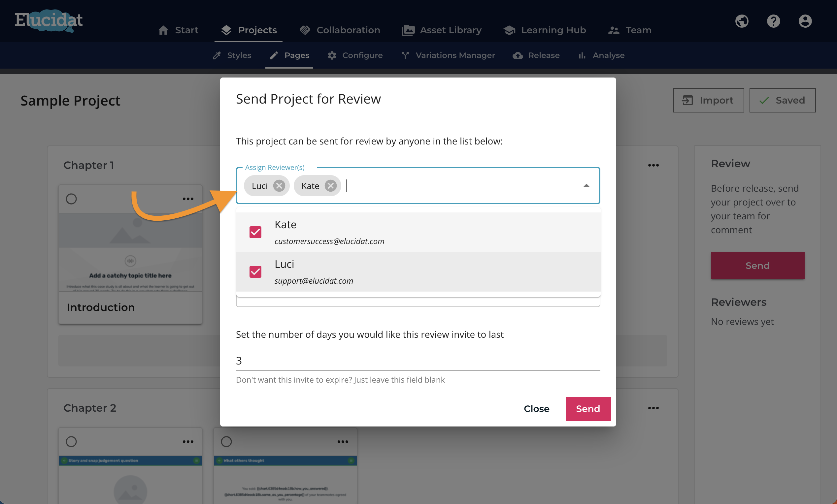The width and height of the screenshot is (837, 504).
Task: Open the Analyse sub-tab
Action: point(601,55)
